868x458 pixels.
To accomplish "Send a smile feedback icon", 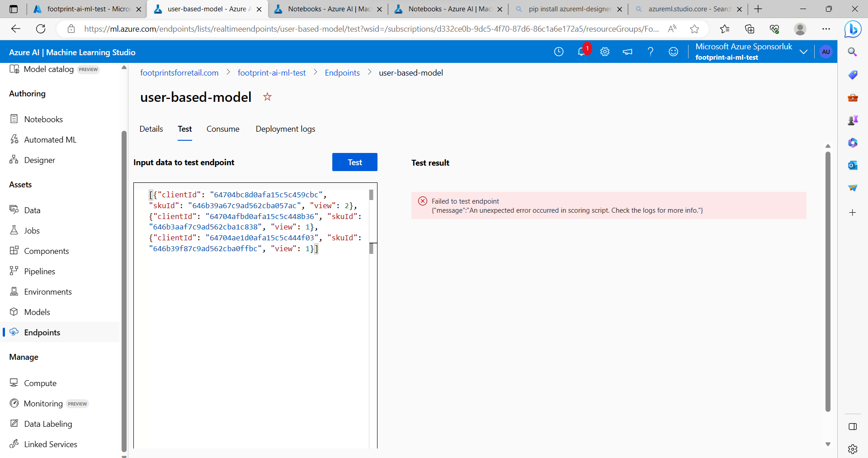I will pos(674,52).
